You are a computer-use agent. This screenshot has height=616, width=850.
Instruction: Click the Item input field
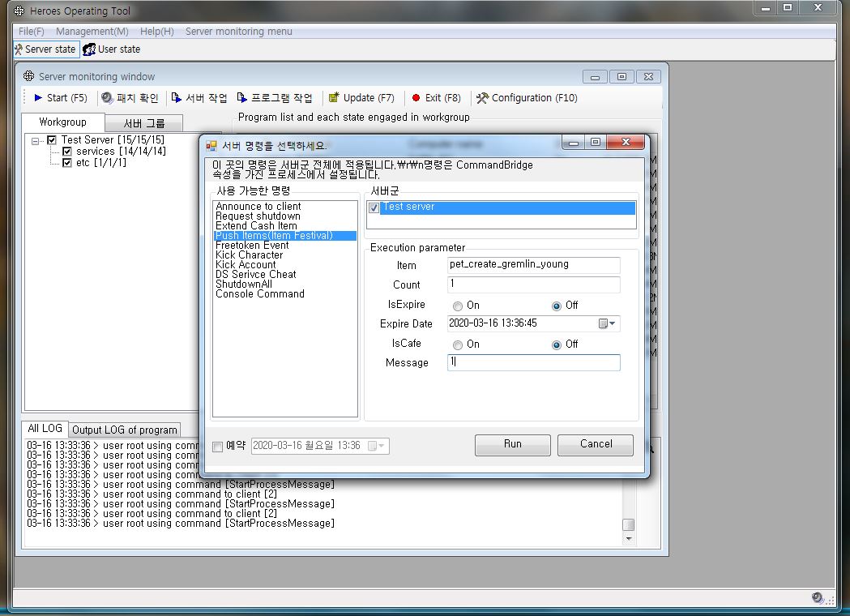coord(534,264)
